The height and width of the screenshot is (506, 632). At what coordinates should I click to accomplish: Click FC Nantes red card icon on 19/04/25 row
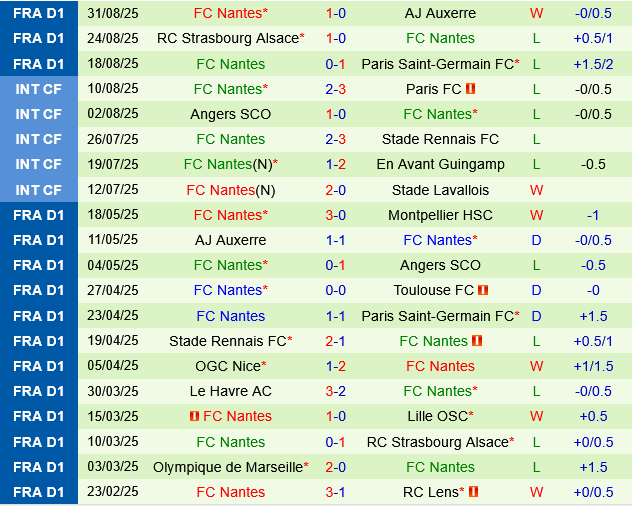coord(477,341)
